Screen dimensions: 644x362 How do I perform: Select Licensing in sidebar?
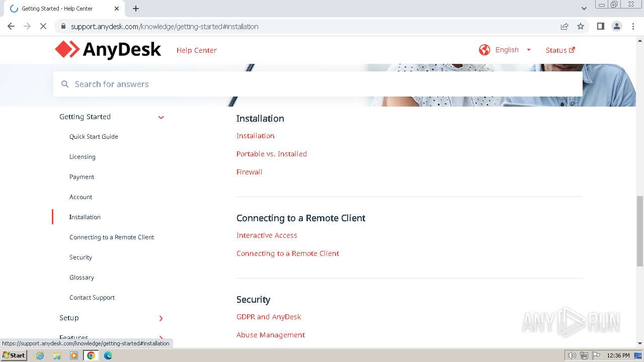83,157
